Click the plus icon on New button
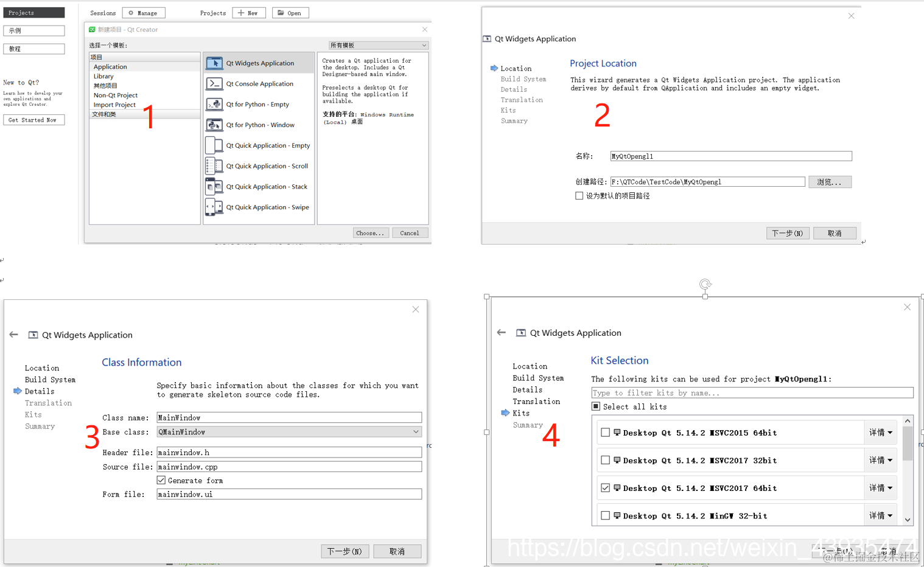924x567 pixels. click(x=241, y=13)
